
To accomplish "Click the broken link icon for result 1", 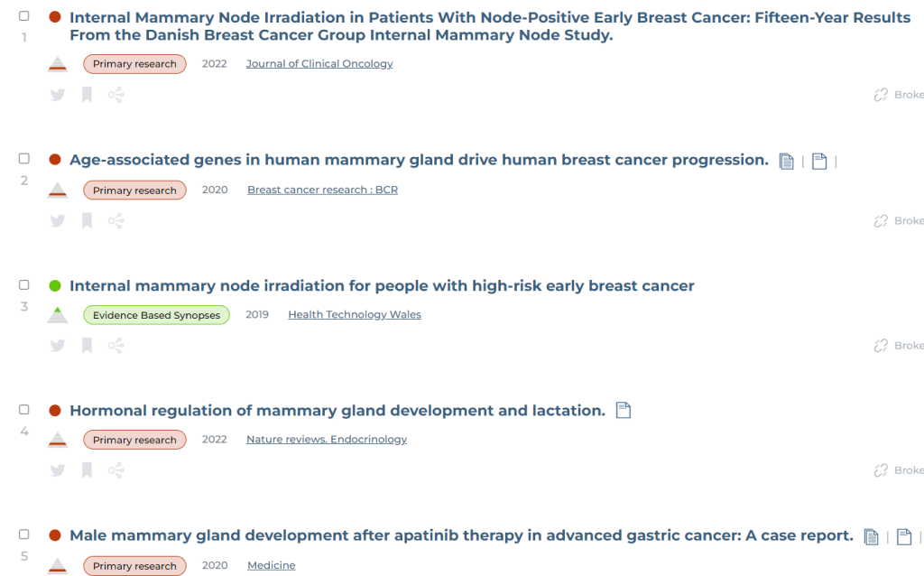I will (x=881, y=95).
